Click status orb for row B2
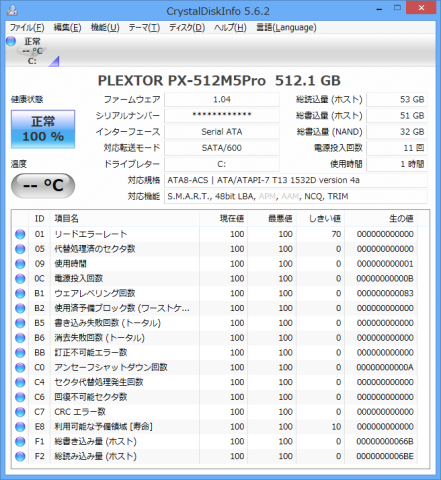Screen dimensions: 441x480 (x=20, y=308)
